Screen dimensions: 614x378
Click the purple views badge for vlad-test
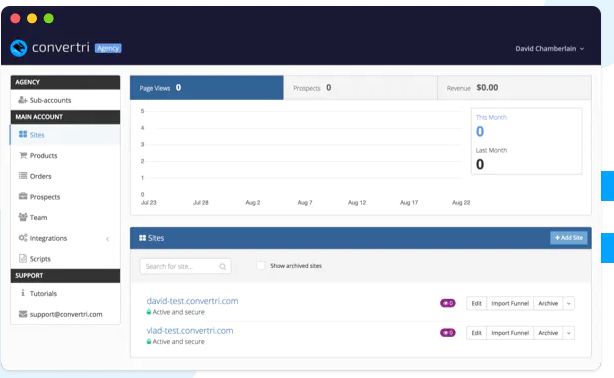(448, 333)
